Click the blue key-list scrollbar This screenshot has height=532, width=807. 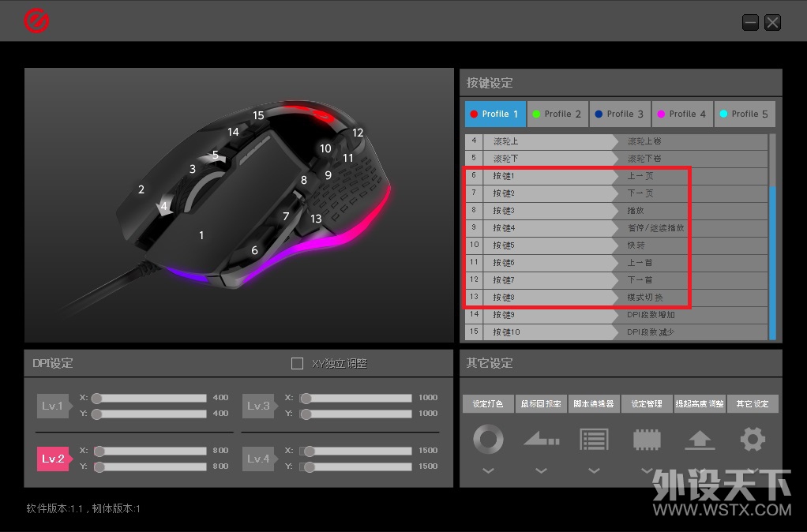[x=772, y=262]
